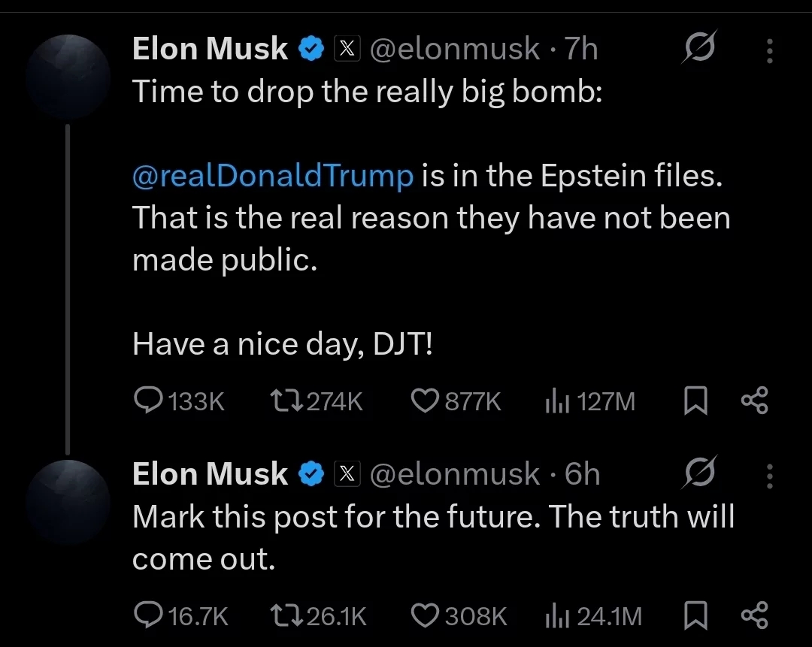Viewport: 812px width, 647px height.
Task: View analytics showing 127M views
Action: 590,402
